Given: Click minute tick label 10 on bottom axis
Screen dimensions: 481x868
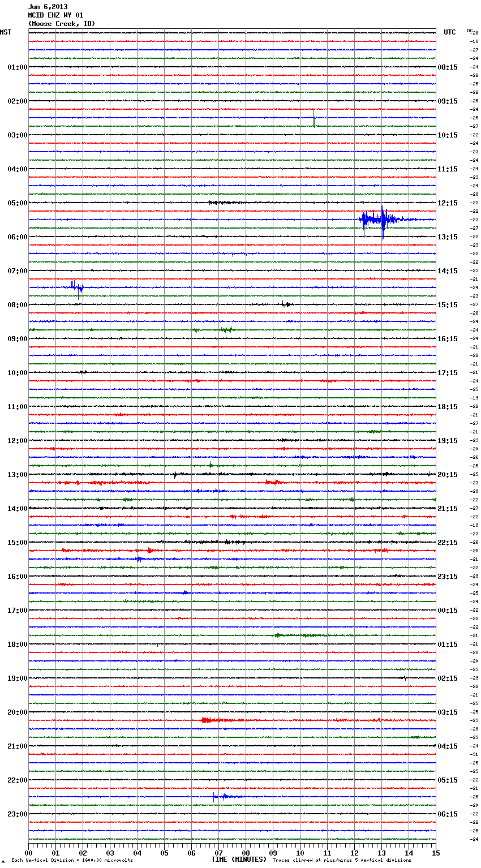Looking at the screenshot, I should click(300, 853).
